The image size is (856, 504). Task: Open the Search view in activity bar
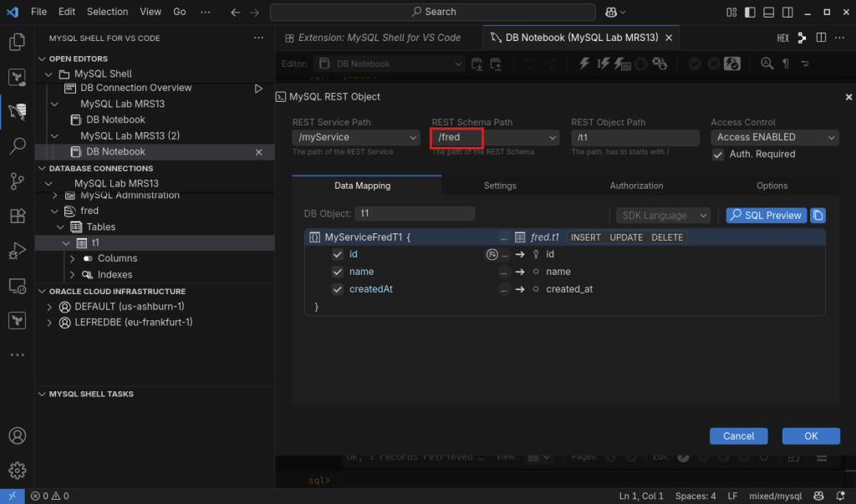coord(17,145)
